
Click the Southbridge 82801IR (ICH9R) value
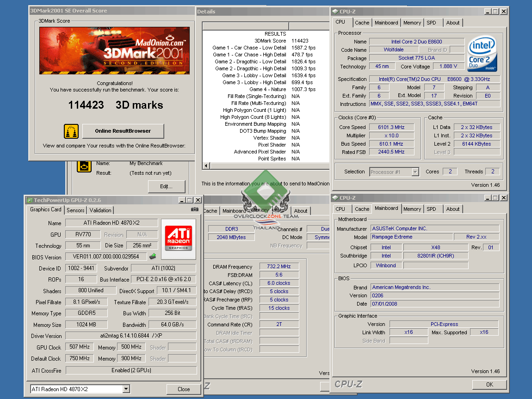[436, 256]
